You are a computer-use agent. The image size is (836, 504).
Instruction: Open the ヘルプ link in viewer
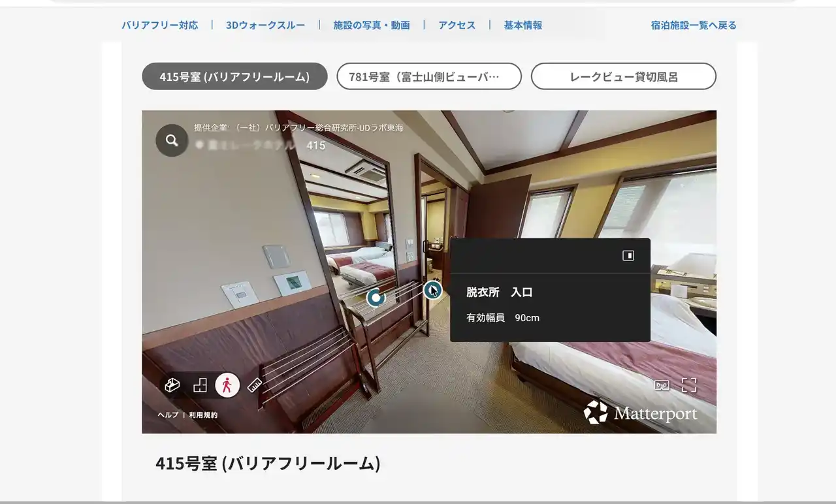[168, 415]
